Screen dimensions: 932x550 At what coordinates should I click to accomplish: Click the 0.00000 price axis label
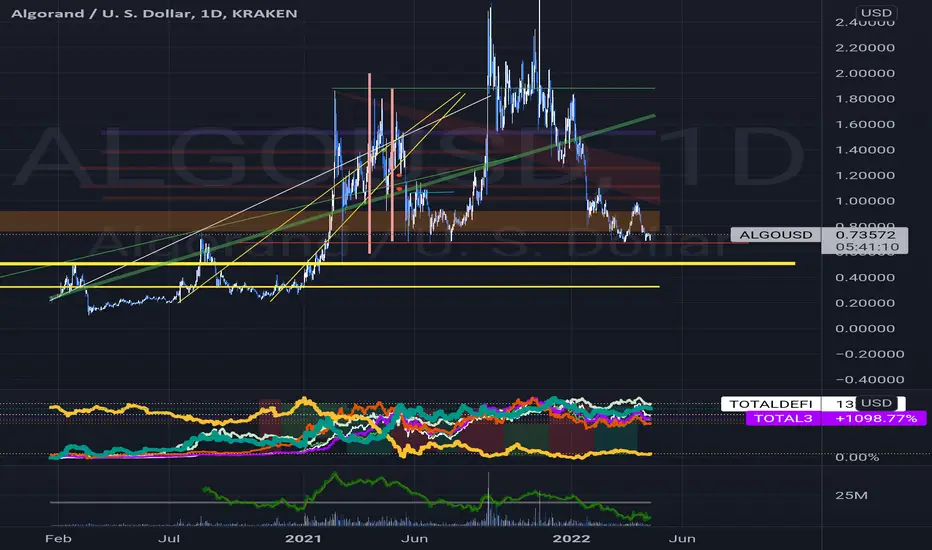click(x=865, y=328)
